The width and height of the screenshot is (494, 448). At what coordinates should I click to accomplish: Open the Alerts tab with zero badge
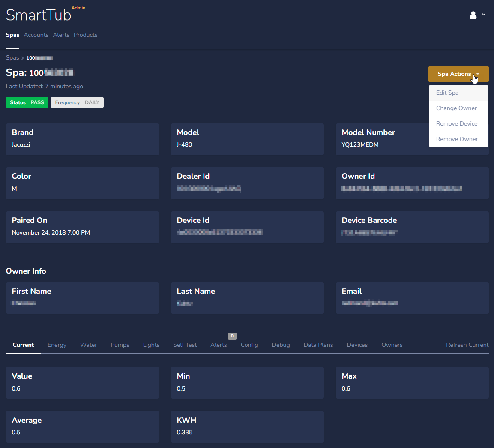coord(219,345)
